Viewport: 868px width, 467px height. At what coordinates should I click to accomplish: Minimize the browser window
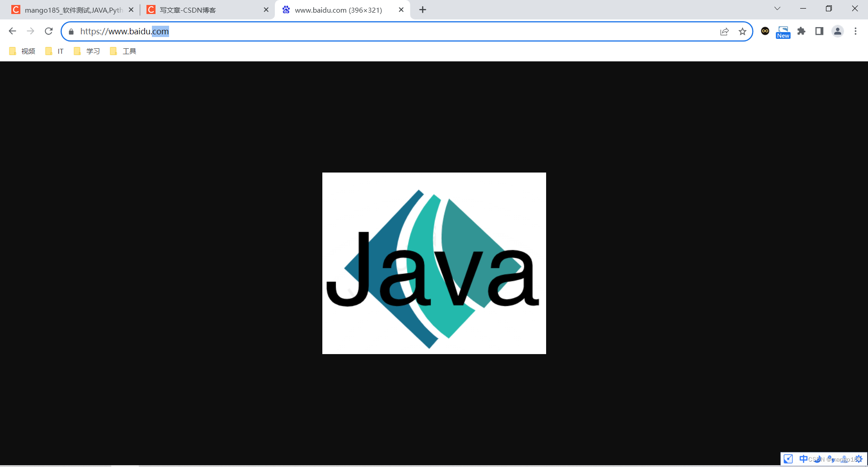(803, 9)
